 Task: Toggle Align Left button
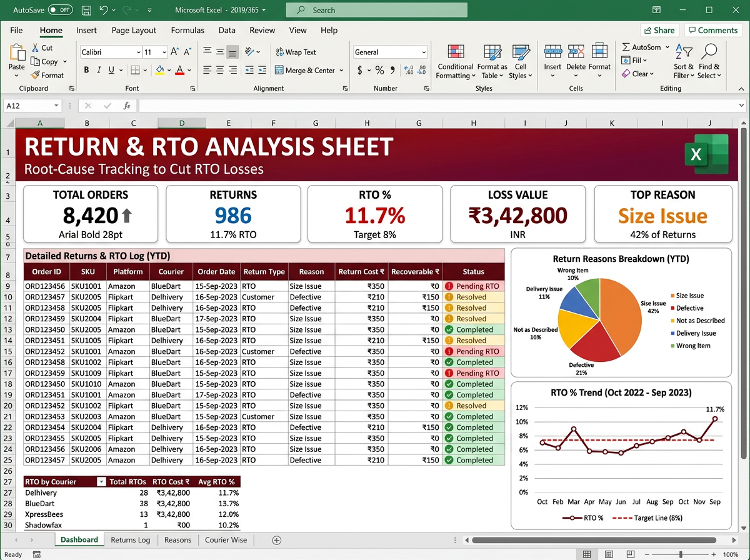click(x=207, y=70)
